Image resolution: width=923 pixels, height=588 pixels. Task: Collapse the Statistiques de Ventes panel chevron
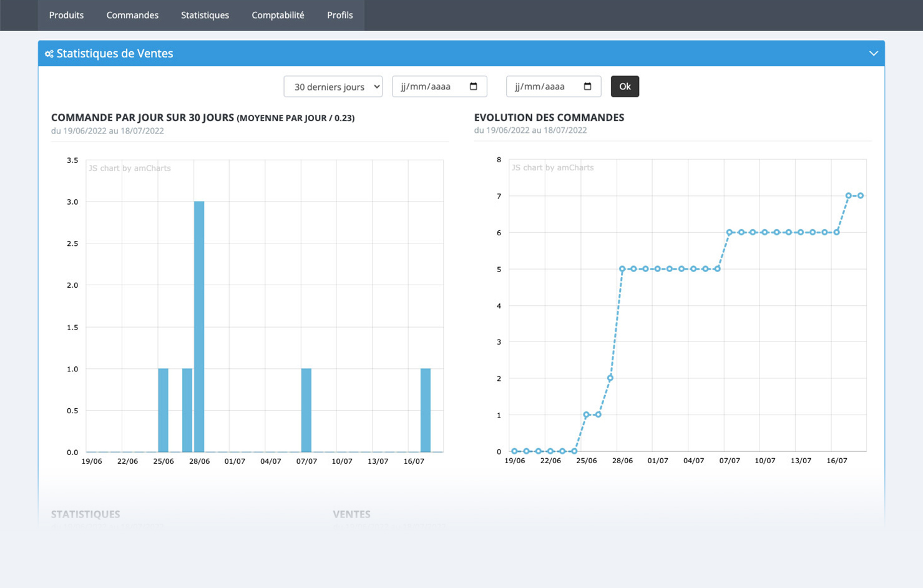click(x=873, y=54)
